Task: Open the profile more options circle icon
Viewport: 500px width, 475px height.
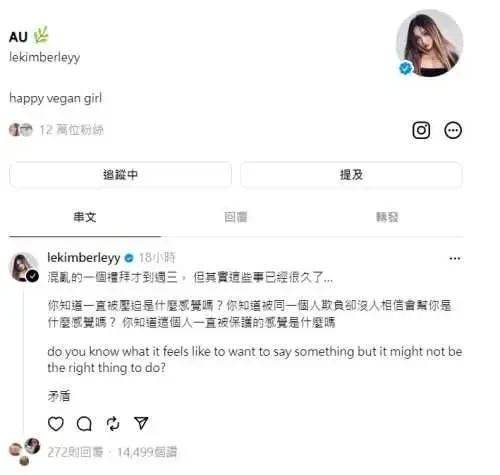Action: click(453, 130)
